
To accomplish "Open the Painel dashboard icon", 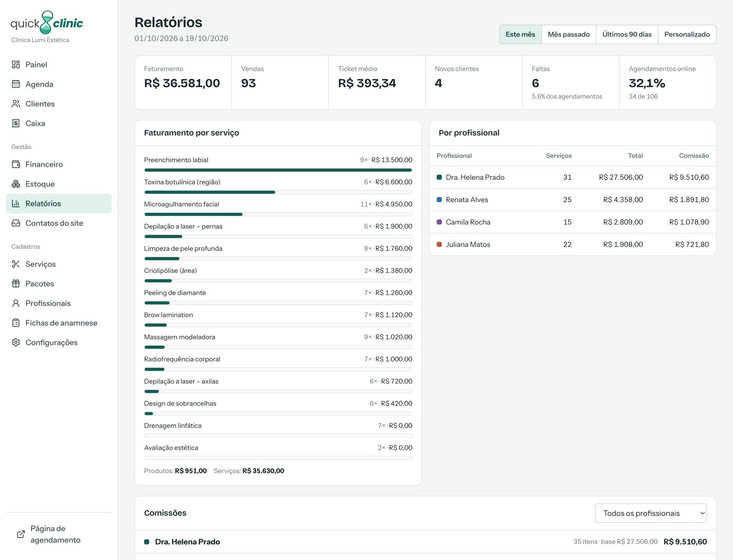I will 16,64.
